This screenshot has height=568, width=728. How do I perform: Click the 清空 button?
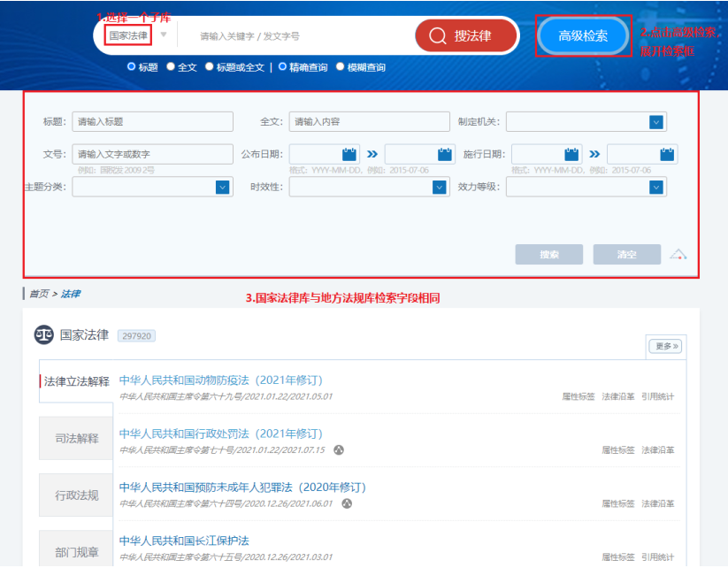627,255
